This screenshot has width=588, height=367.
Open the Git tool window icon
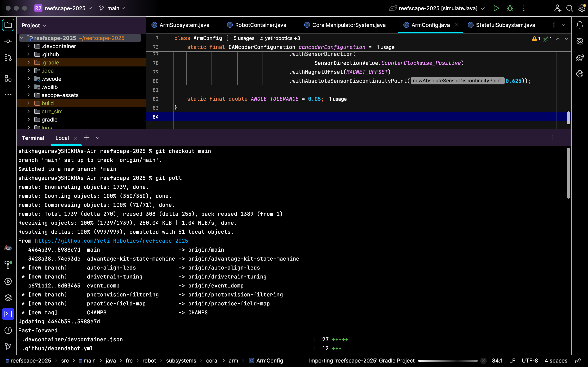coord(8,346)
